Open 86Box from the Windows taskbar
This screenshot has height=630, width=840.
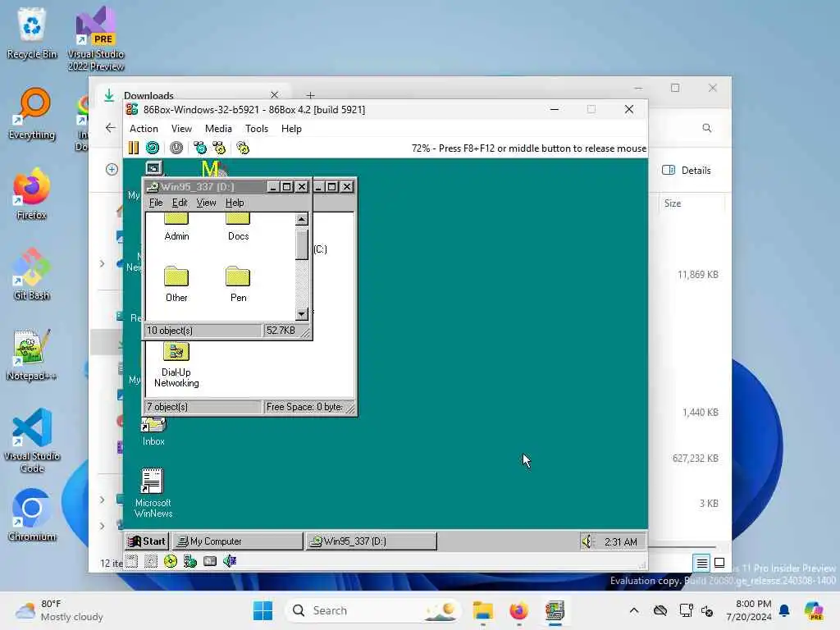coord(555,610)
